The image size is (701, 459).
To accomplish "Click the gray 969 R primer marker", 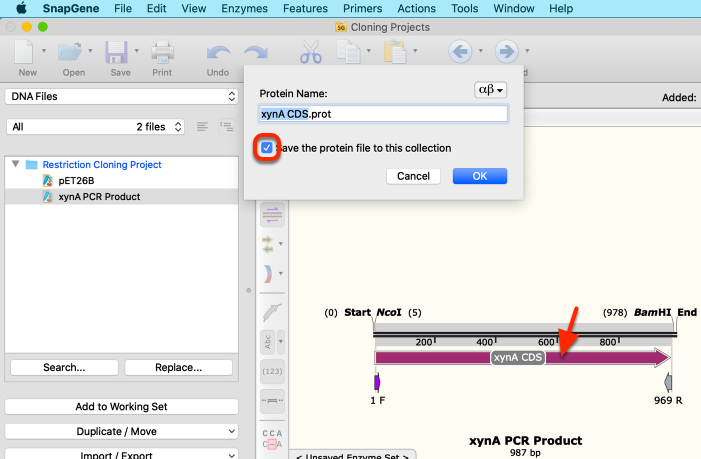I will pyautogui.click(x=668, y=383).
